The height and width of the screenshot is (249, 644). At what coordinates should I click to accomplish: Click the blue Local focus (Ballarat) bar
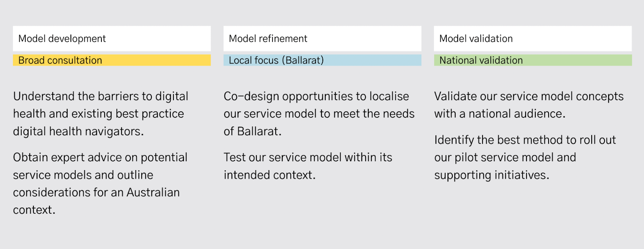(322, 60)
